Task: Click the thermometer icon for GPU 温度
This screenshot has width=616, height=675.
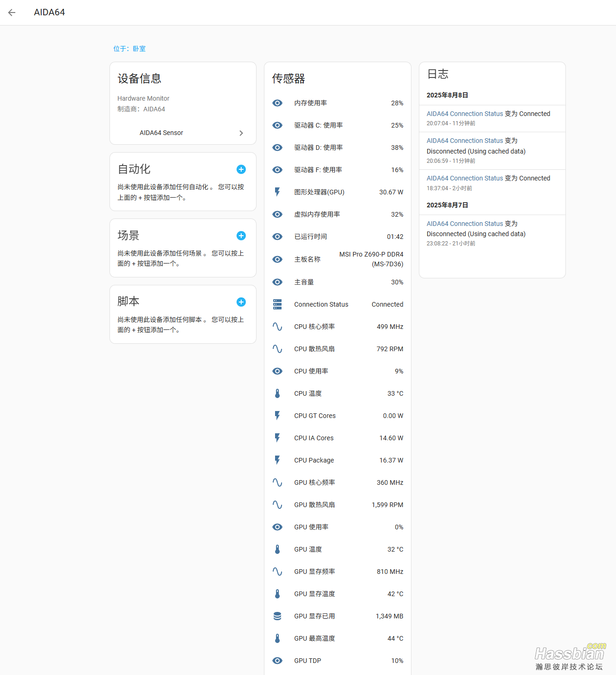Action: [277, 549]
